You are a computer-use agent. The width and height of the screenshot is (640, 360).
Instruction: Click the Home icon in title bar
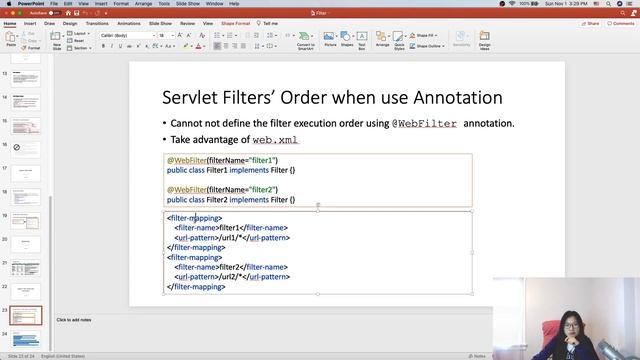click(x=68, y=13)
